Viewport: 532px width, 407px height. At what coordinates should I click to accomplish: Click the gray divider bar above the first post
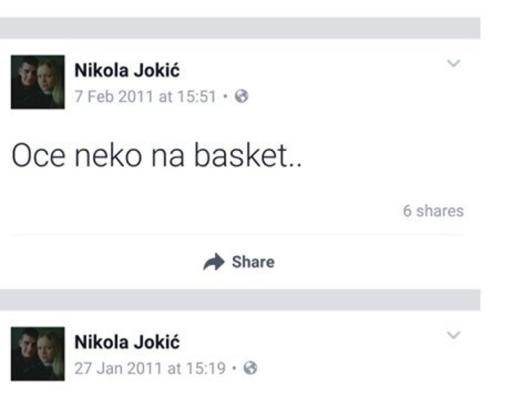[239, 28]
